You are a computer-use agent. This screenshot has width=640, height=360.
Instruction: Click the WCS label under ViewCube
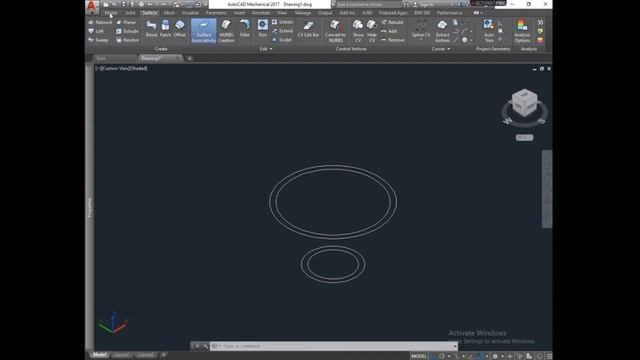click(x=524, y=138)
